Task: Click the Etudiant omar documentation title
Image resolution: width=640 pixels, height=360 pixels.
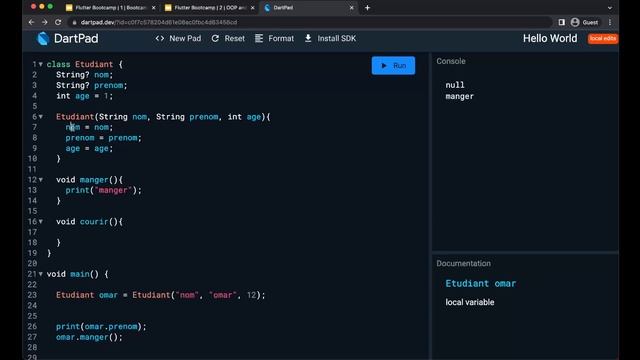Action: pyautogui.click(x=480, y=283)
